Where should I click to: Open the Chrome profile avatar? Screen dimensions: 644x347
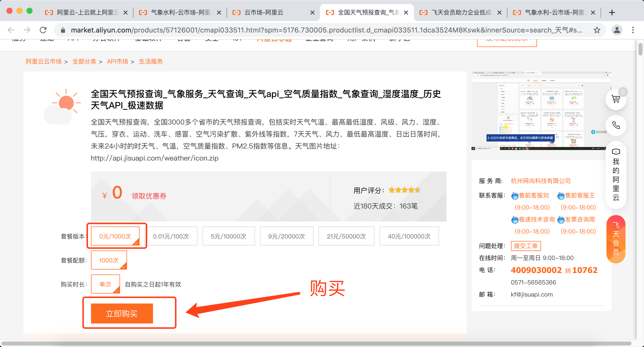[x=617, y=30]
